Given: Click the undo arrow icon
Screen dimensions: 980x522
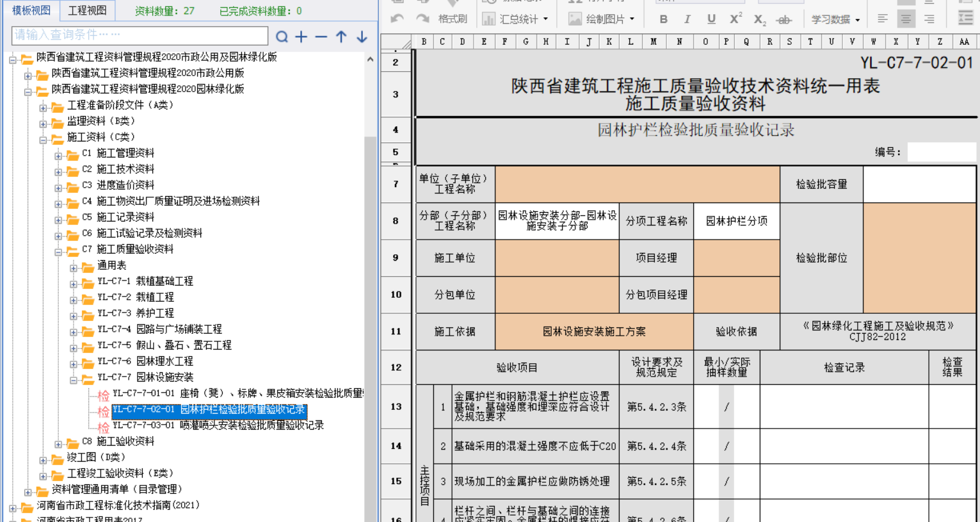Looking at the screenshot, I should 398,19.
